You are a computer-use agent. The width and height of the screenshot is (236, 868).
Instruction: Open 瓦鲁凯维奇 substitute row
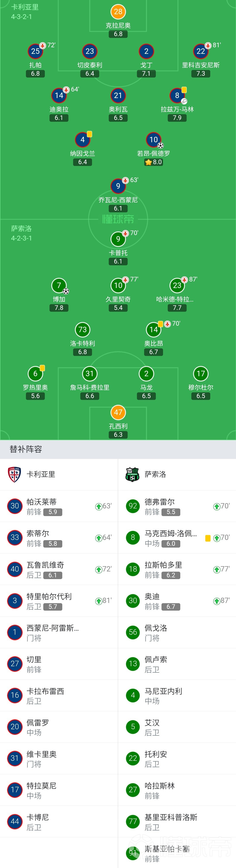tap(59, 569)
